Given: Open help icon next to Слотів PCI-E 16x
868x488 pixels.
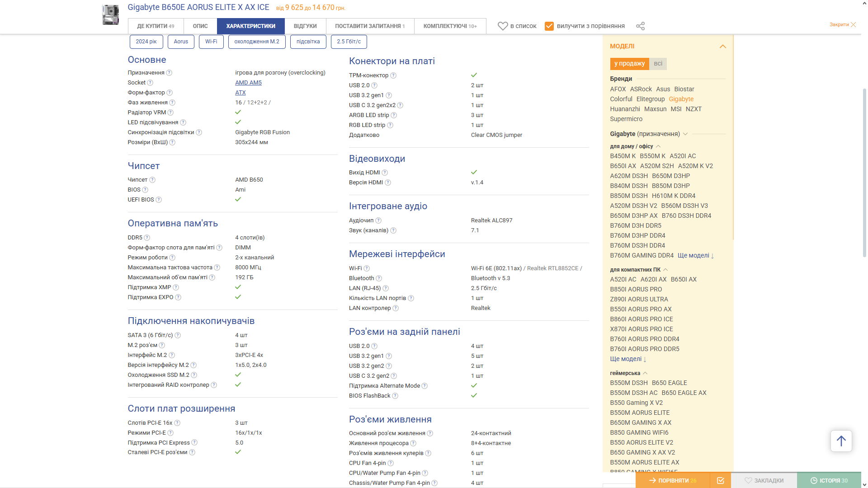Looking at the screenshot, I should tap(177, 423).
